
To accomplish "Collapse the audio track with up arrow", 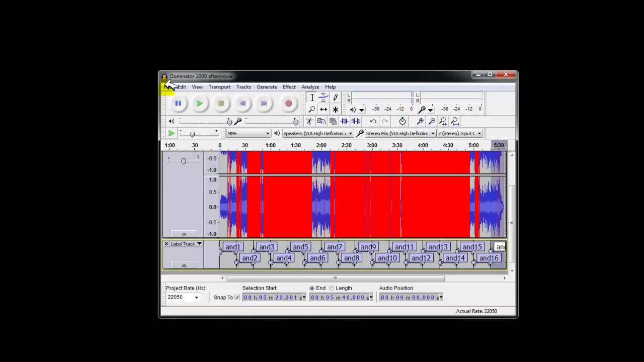I will coord(184,234).
